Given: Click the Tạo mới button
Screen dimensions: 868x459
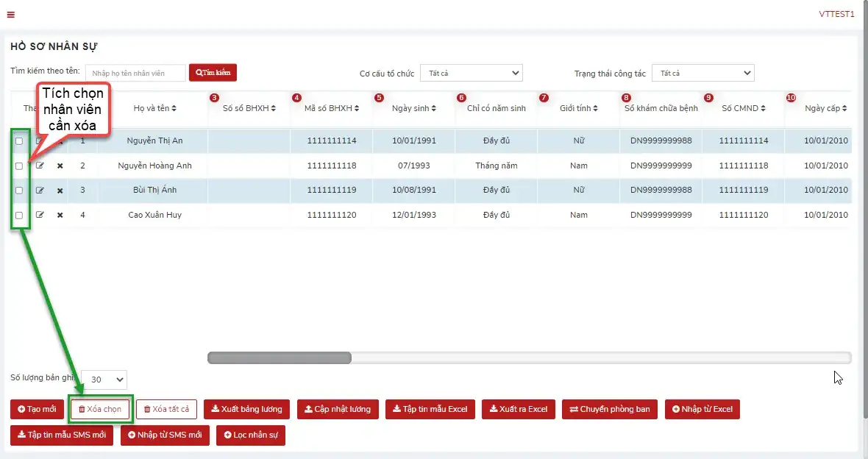Looking at the screenshot, I should [x=37, y=409].
